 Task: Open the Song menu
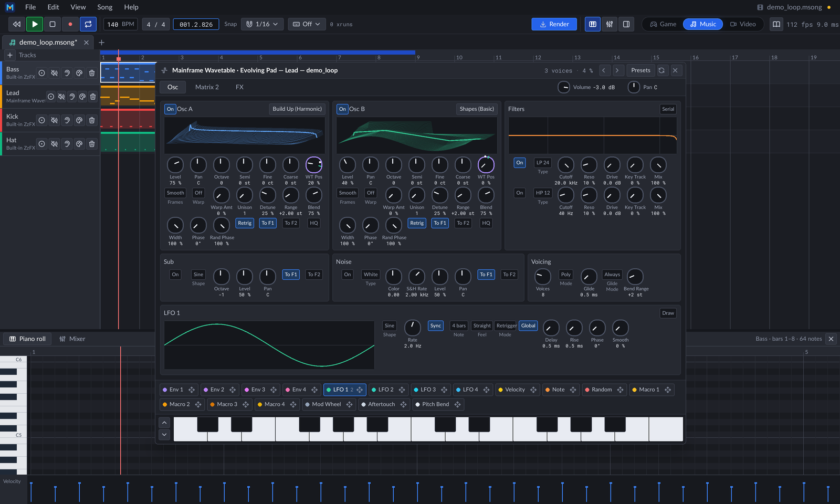[x=105, y=7]
